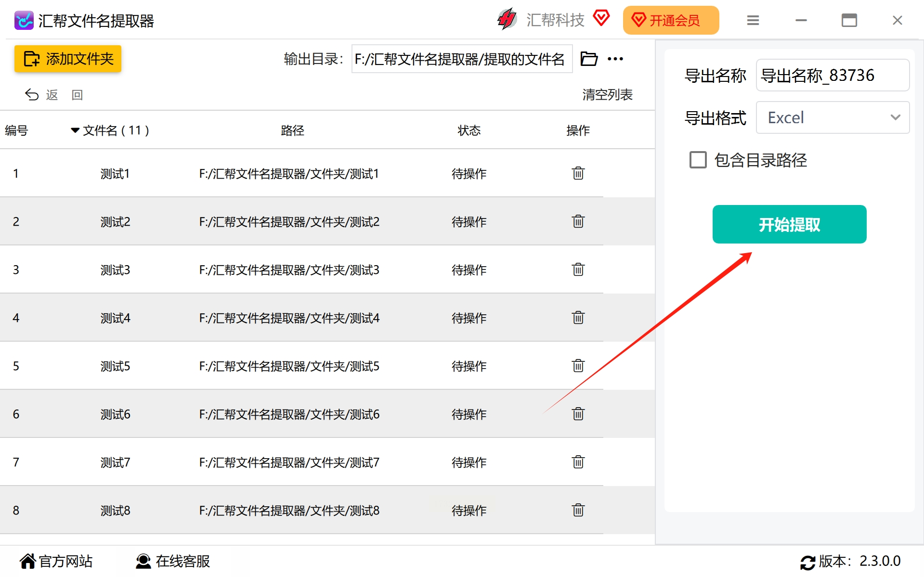The image size is (924, 577).
Task: Delete row 测试7 with its trash icon
Action: [x=578, y=462]
